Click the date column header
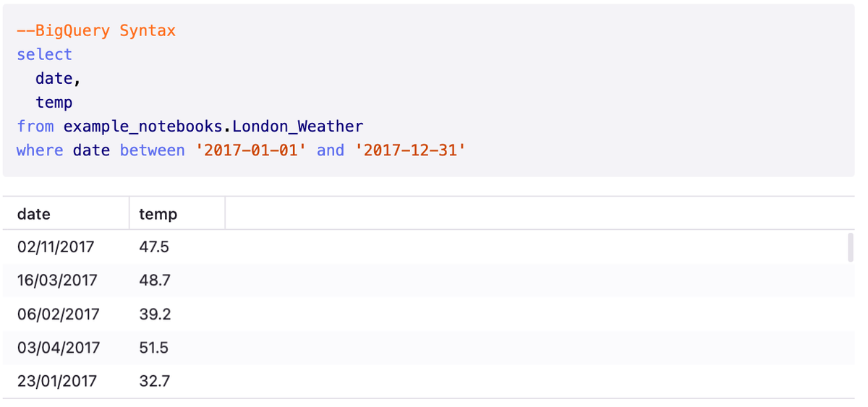Viewport: 868px width, 407px height. (x=34, y=214)
